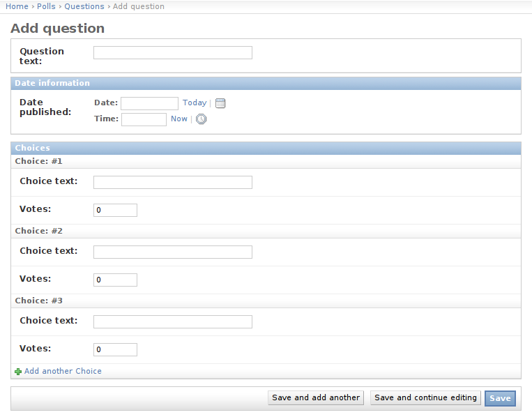Set date with the Today link
Viewport: 532px width, 417px height.
(195, 103)
